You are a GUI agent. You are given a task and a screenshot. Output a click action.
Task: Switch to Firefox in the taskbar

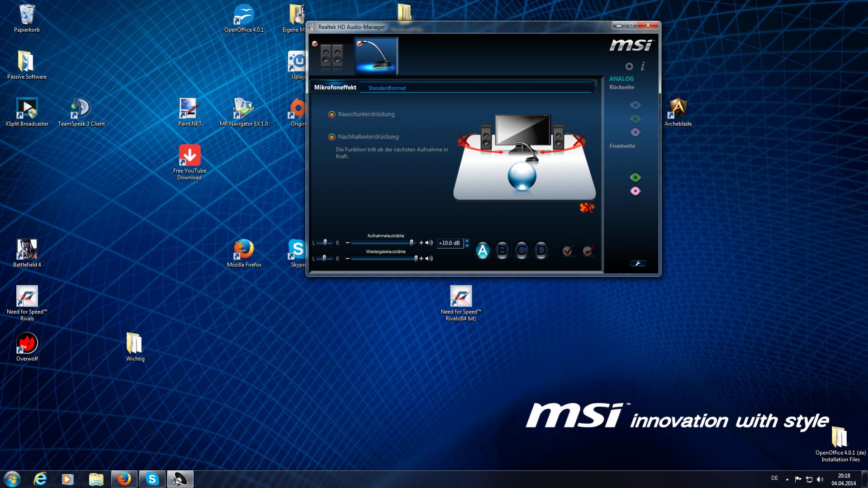pos(124,479)
